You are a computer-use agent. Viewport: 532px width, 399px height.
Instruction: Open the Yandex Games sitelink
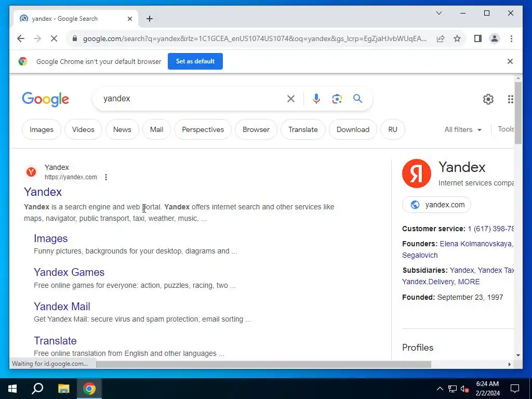coord(69,272)
